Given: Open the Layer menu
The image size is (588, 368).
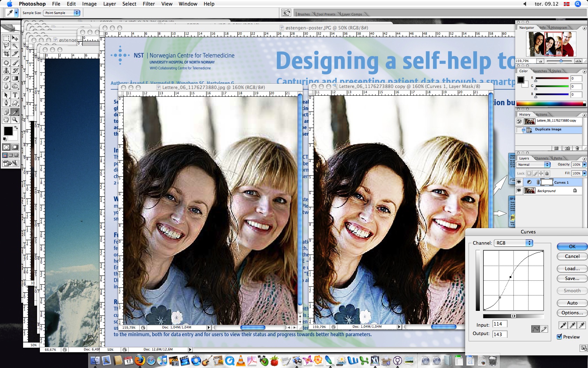Looking at the screenshot, I should point(110,4).
